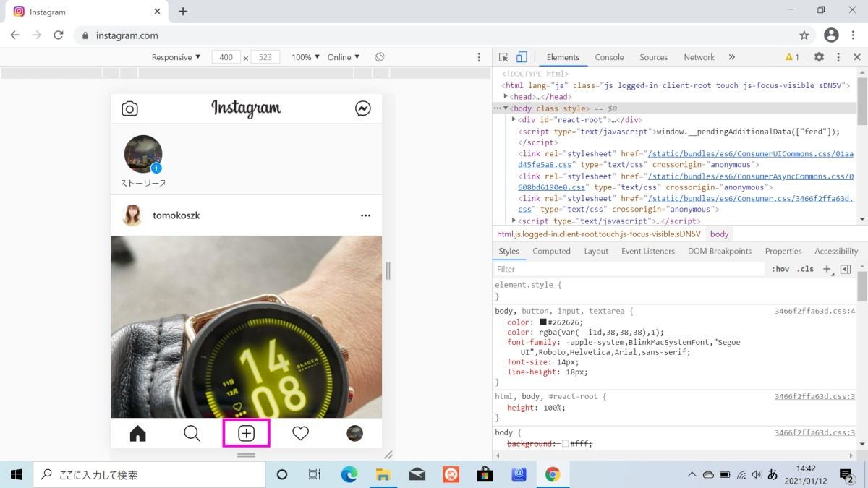
Task: Close the DevTools panel
Action: point(856,57)
